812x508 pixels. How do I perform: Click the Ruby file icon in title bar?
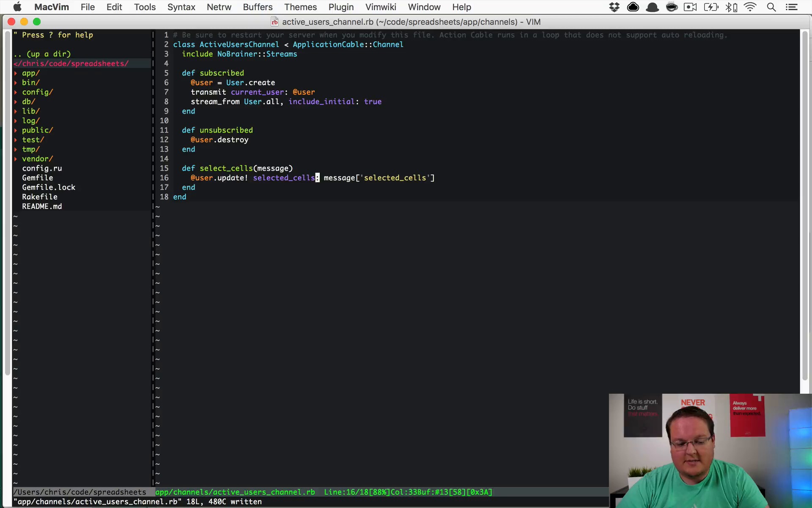275,22
